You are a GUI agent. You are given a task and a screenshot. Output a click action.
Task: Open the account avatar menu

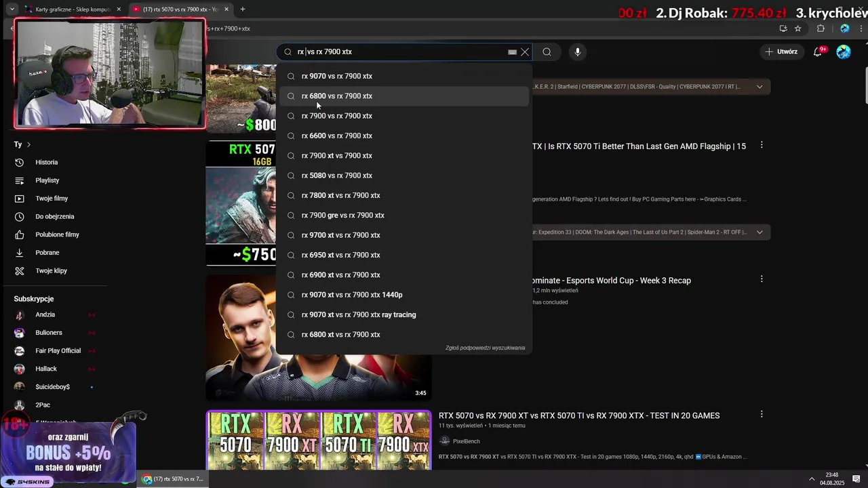(x=844, y=52)
